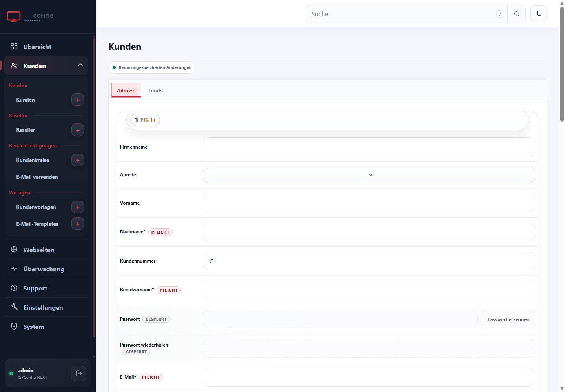Image resolution: width=565 pixels, height=392 pixels.
Task: Collapse the Kunden menu chevron
Action: coord(80,65)
